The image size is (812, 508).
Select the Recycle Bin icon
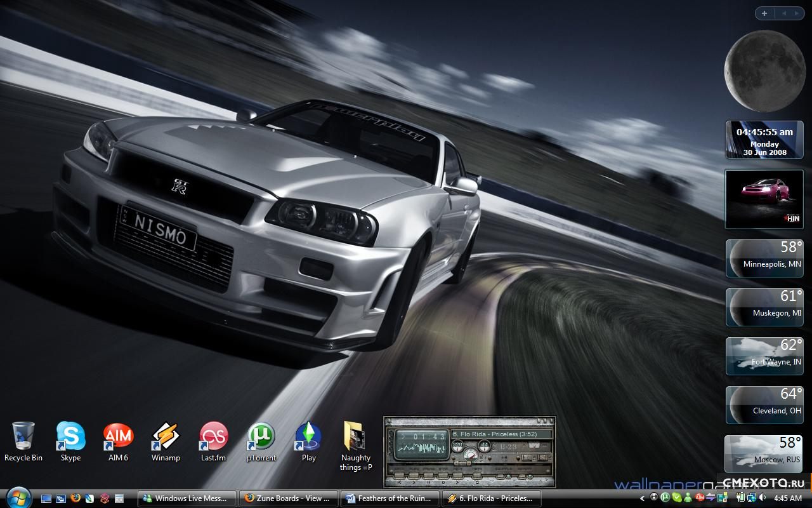[x=23, y=437]
